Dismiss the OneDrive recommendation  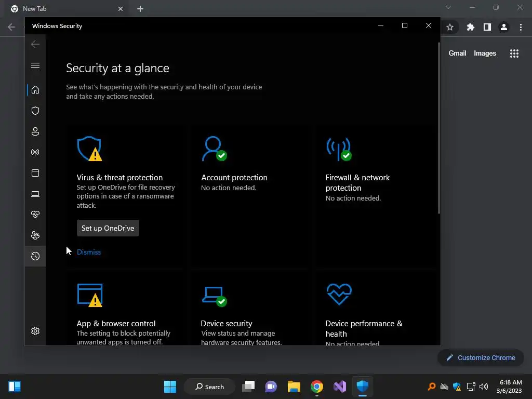[x=89, y=252]
